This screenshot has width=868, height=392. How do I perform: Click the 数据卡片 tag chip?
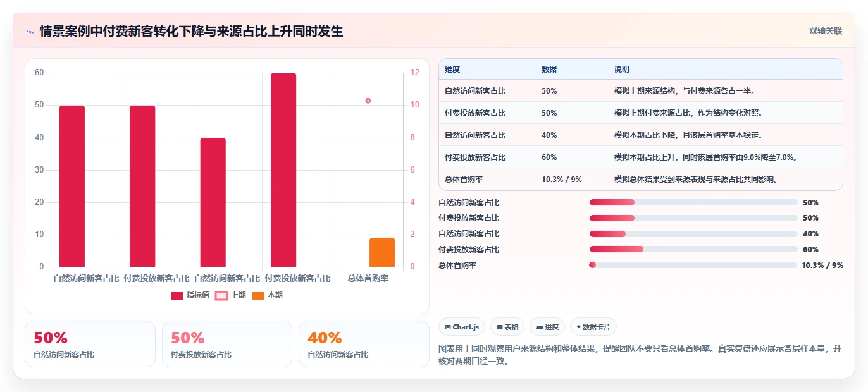593,327
